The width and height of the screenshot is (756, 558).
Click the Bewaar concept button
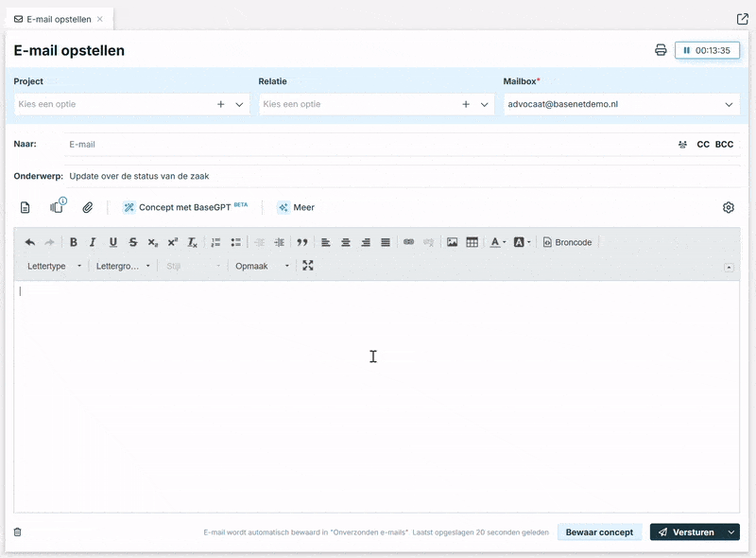point(599,532)
